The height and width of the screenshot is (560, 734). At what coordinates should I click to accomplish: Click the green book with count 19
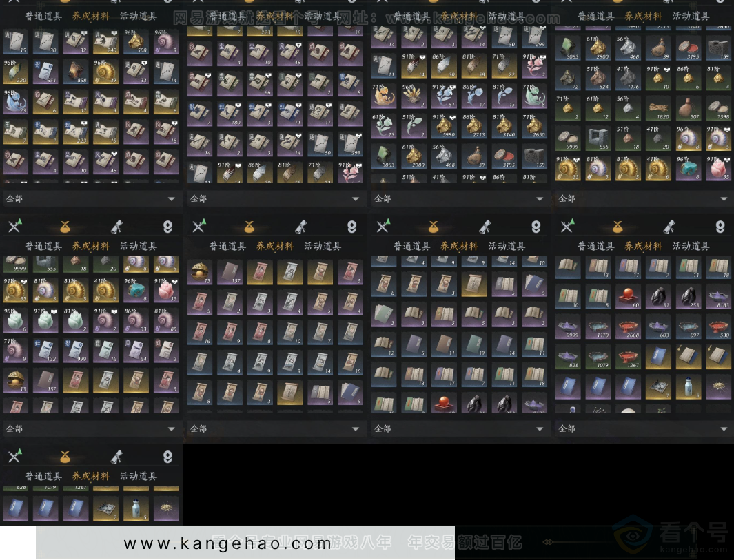coord(474,344)
